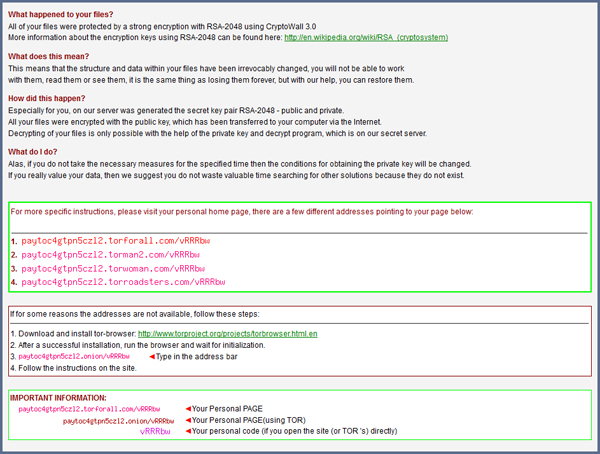The height and width of the screenshot is (454, 600).
Task: Click the step 'After a successful installation' text
Action: 138,345
